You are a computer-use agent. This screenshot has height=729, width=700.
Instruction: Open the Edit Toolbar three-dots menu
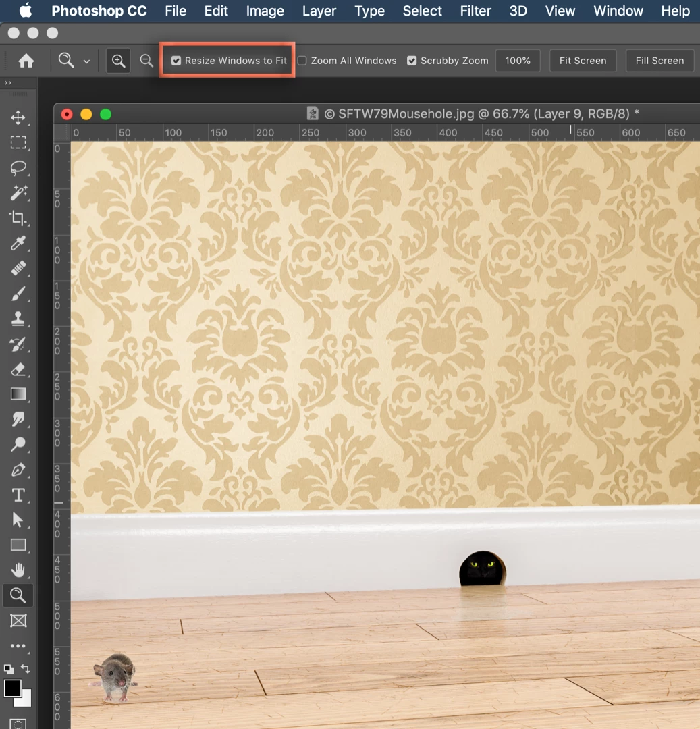tap(18, 646)
